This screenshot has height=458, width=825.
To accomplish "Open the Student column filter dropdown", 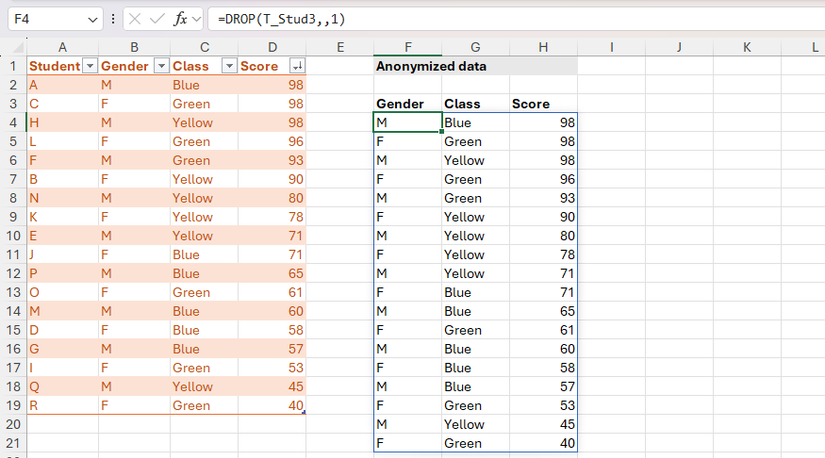I will tap(89, 66).
